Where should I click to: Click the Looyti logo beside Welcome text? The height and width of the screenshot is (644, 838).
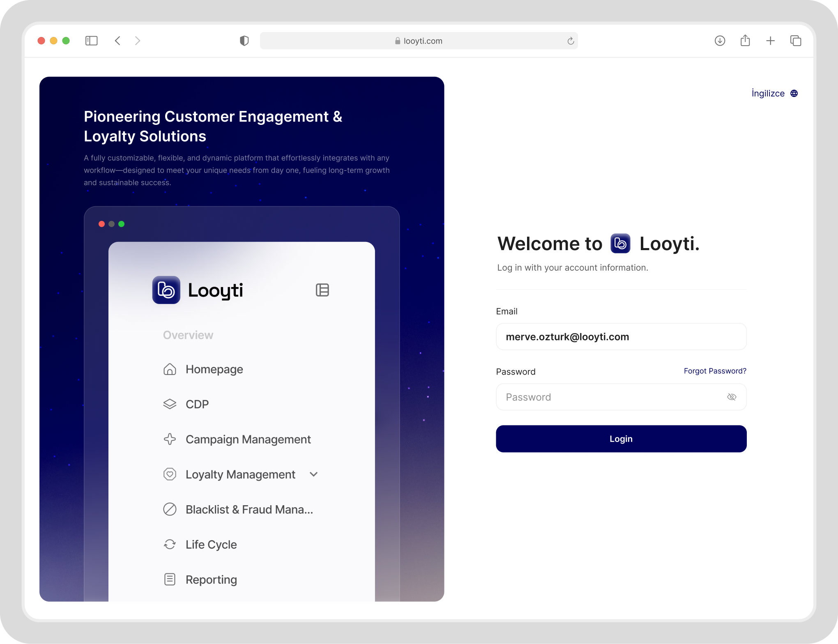pos(620,244)
